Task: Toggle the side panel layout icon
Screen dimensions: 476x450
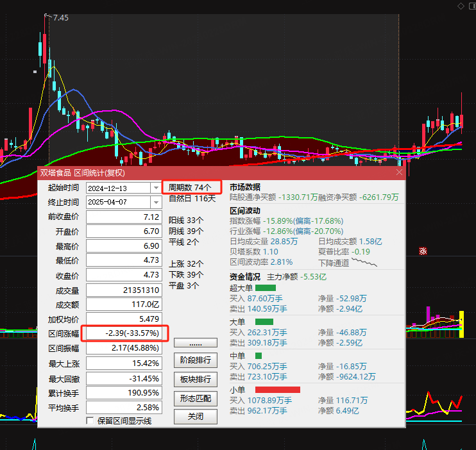Action: click(472, 6)
